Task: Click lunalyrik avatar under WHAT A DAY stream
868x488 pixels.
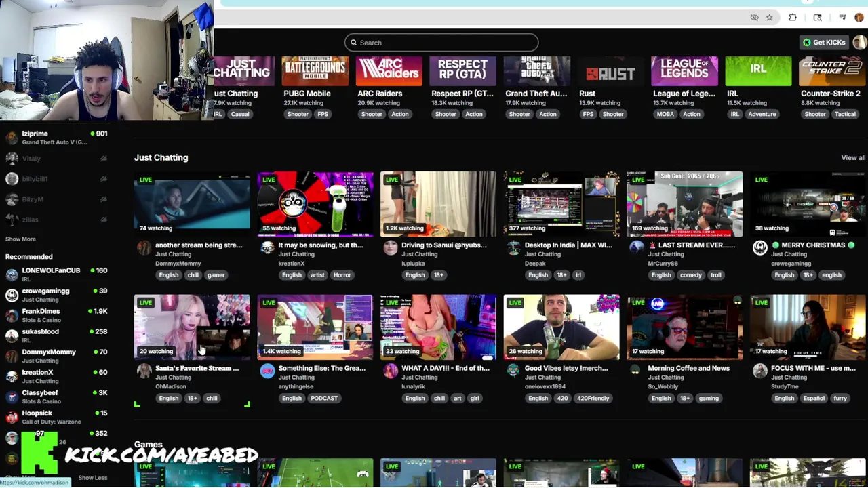Action: tap(390, 371)
